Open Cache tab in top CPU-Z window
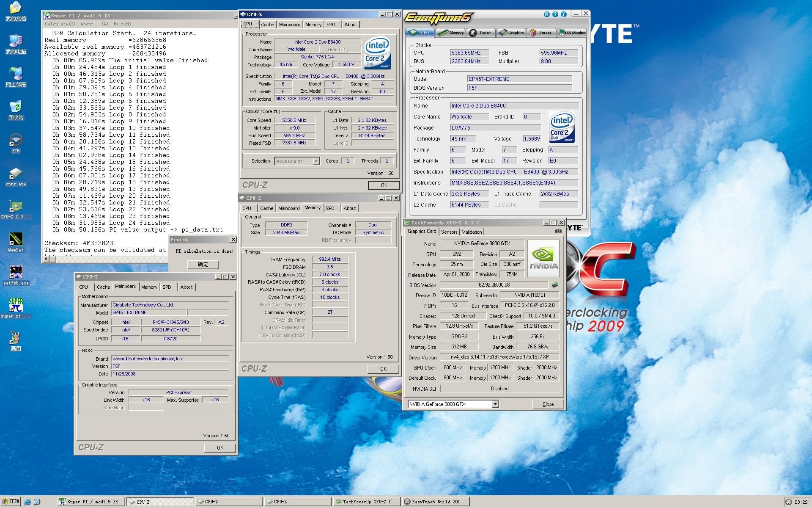Viewport: 812px width, 508px height. [267, 25]
